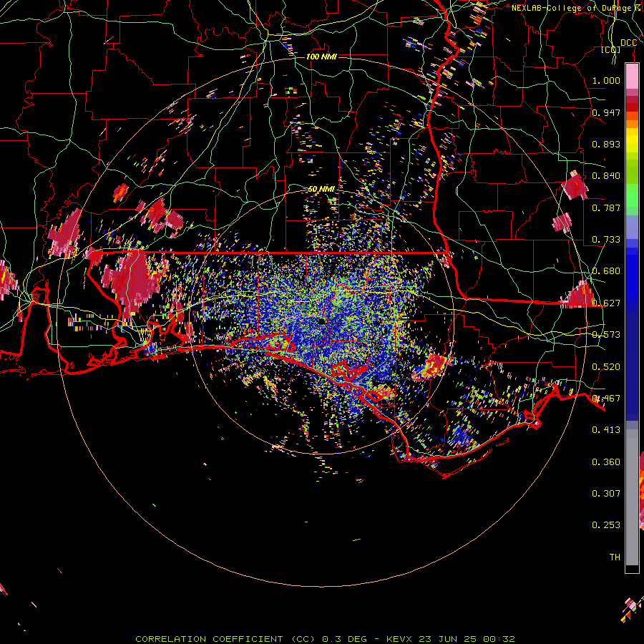Select the 0.787 value on the scale

[606, 208]
